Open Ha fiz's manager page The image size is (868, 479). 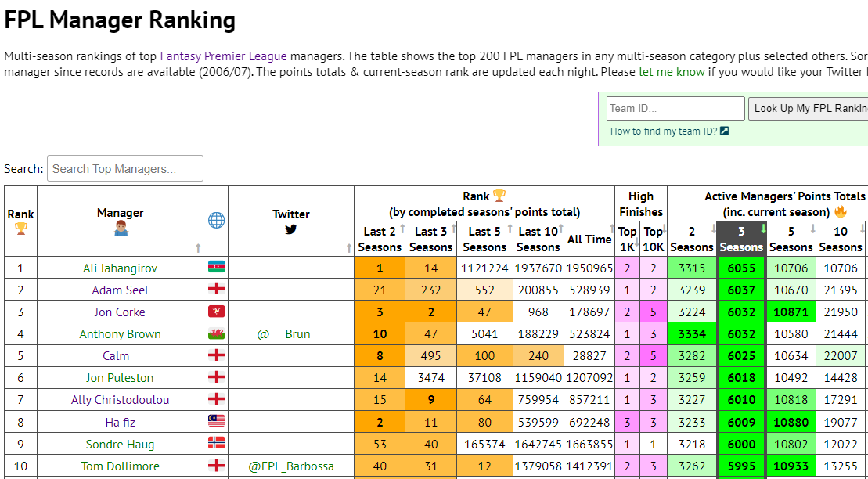point(120,423)
